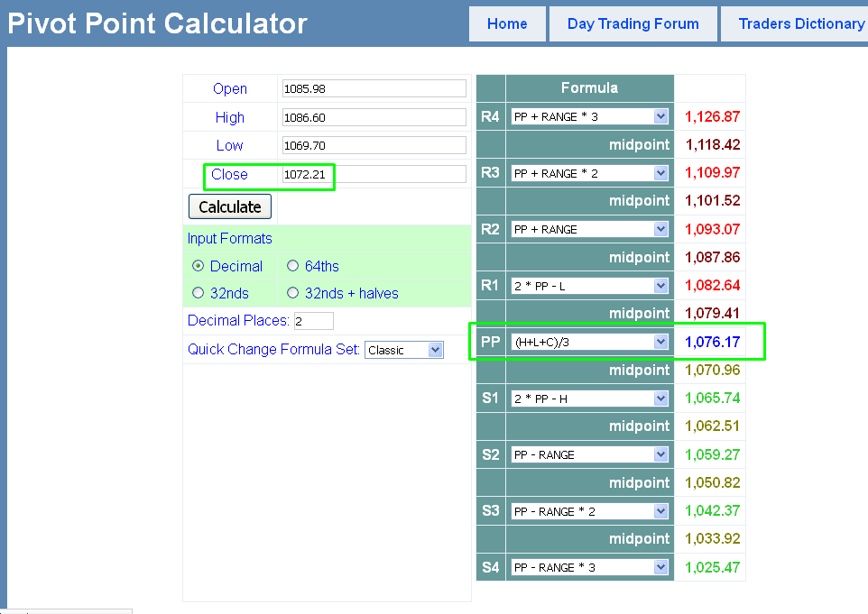Click the S1 row label
Viewport: 868px width, 614px height.
click(x=491, y=398)
